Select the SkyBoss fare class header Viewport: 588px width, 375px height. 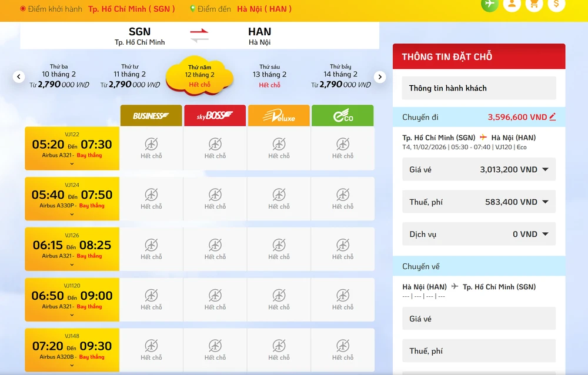[x=215, y=116]
